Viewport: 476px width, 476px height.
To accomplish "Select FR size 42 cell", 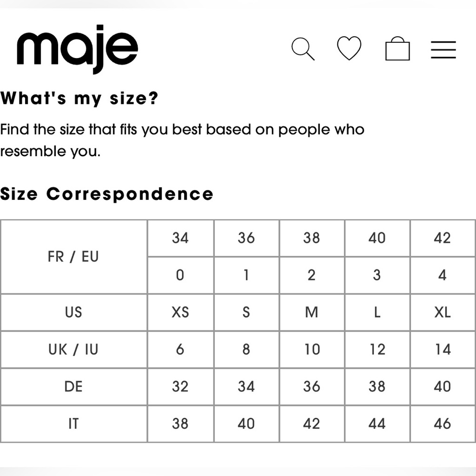I will tap(442, 238).
